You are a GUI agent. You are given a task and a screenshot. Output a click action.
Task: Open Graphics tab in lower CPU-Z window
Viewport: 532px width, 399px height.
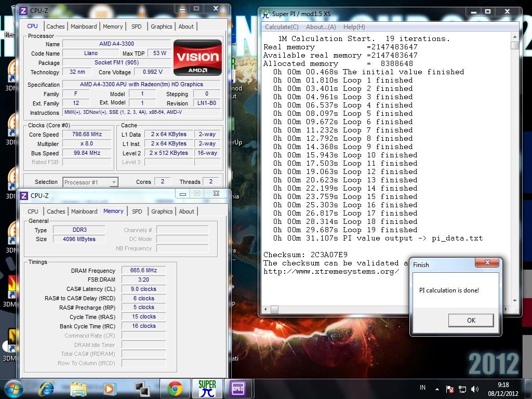(x=162, y=211)
